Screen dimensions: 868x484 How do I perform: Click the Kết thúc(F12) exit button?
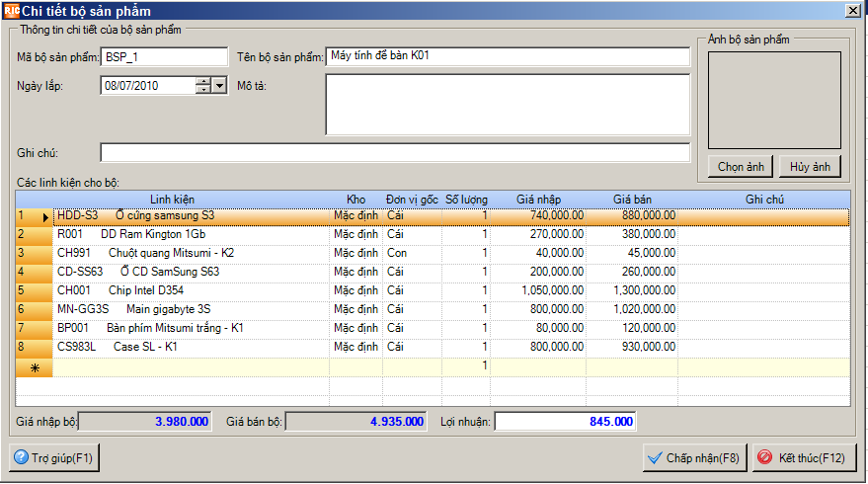click(x=804, y=458)
